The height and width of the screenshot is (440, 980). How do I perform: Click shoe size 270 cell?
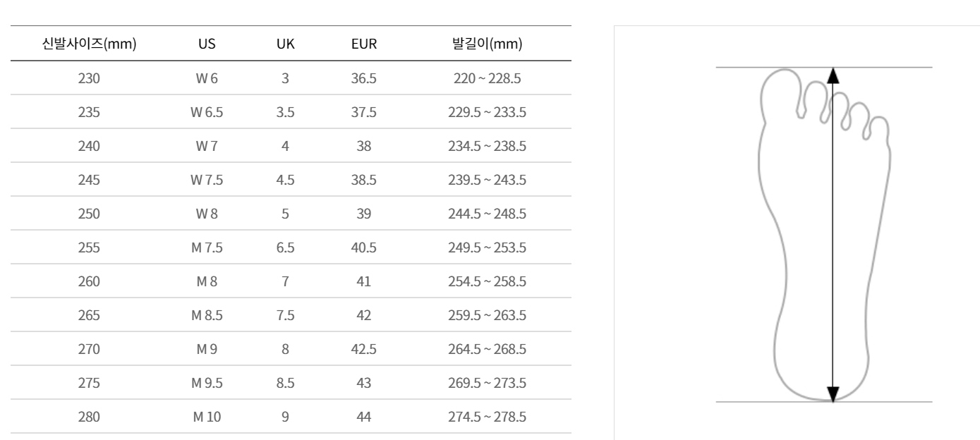click(89, 349)
